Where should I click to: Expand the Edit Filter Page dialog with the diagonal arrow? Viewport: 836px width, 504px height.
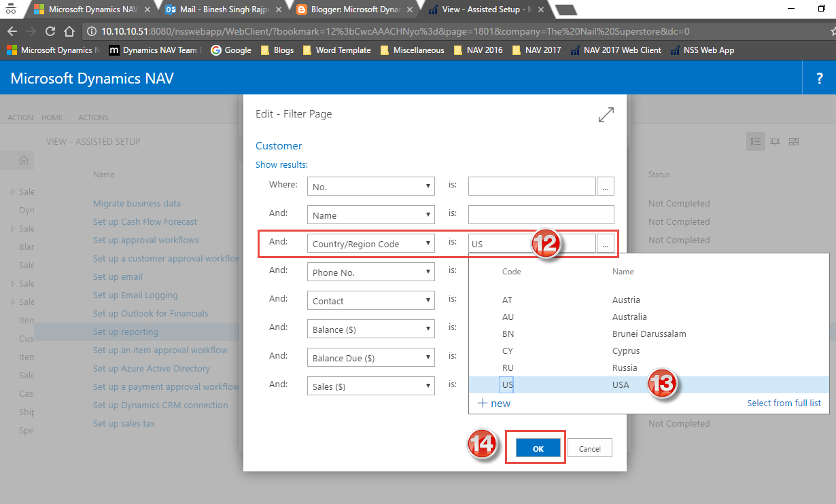pyautogui.click(x=606, y=114)
